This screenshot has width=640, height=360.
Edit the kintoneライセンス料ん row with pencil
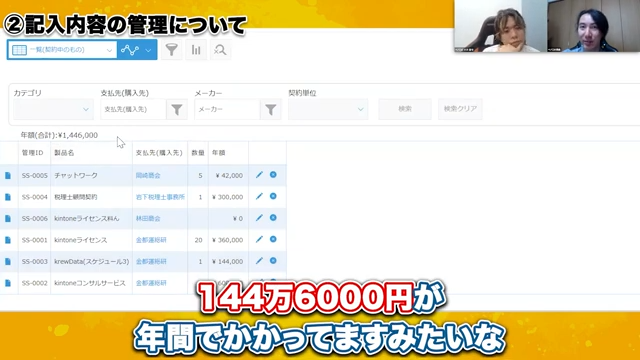tap(259, 218)
